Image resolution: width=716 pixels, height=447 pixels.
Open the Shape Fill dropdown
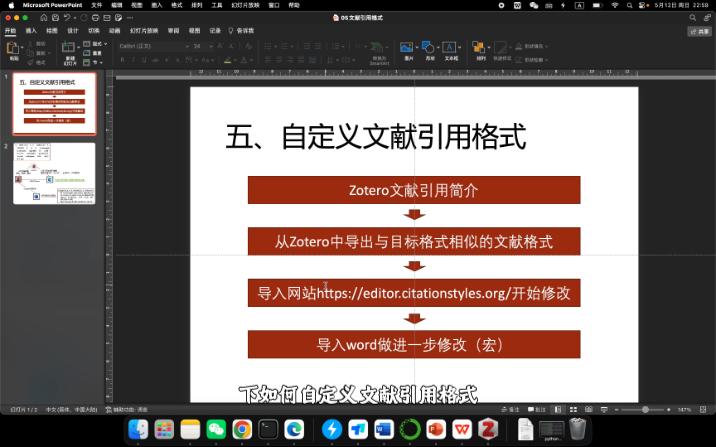[532, 46]
